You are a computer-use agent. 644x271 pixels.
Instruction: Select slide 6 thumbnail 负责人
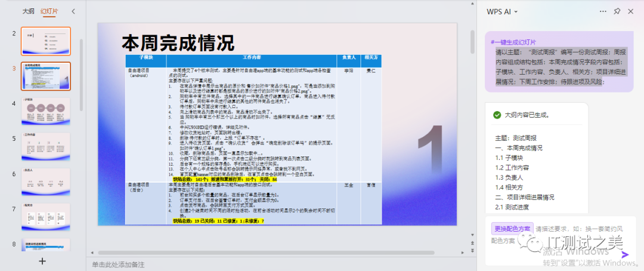[46, 182]
